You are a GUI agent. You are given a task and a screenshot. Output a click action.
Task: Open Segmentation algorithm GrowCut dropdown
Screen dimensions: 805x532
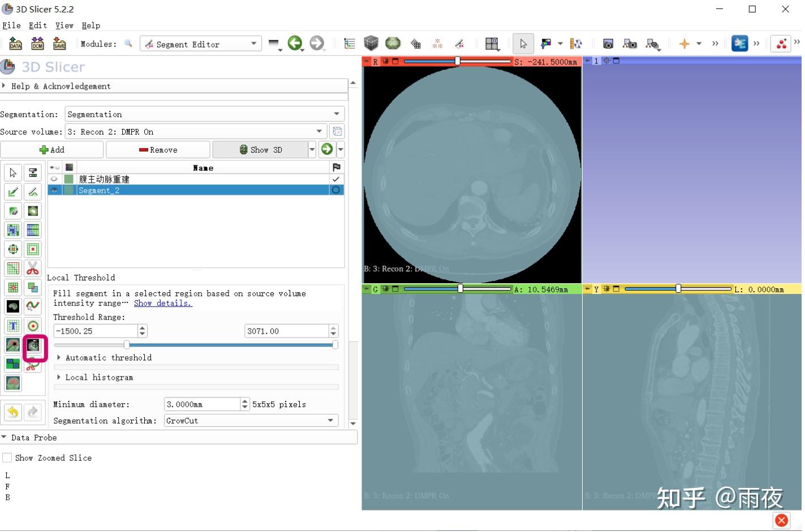[x=251, y=421]
